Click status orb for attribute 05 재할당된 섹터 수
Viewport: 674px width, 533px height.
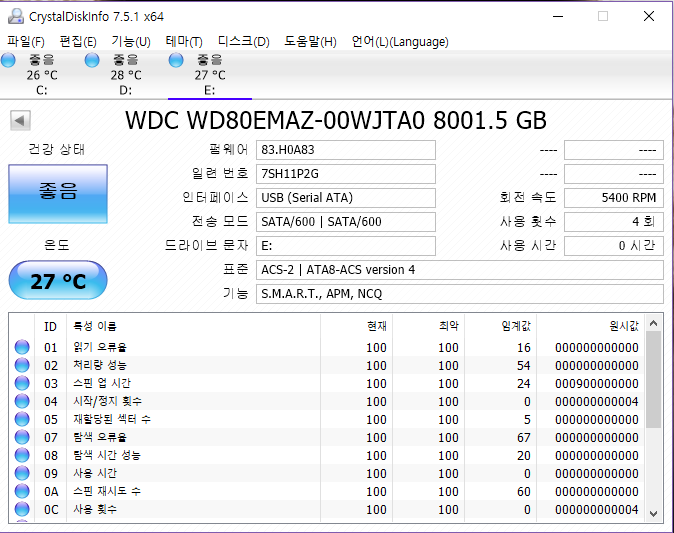click(x=22, y=419)
